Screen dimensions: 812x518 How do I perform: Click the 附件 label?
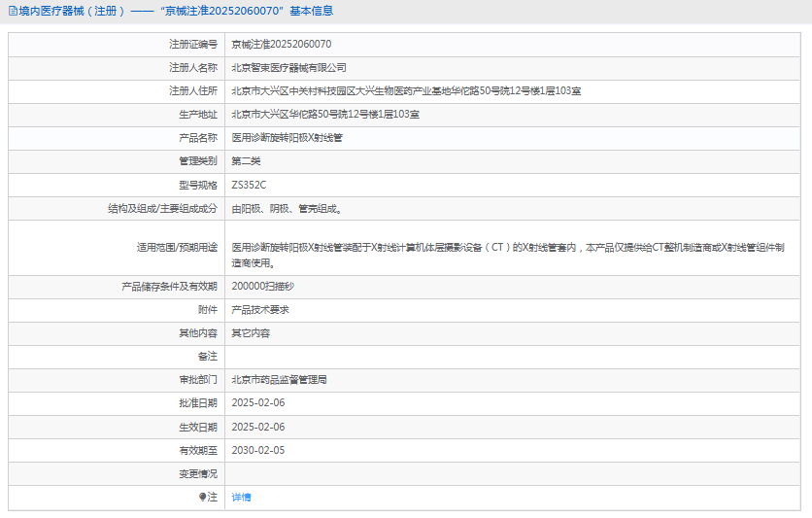coord(208,310)
